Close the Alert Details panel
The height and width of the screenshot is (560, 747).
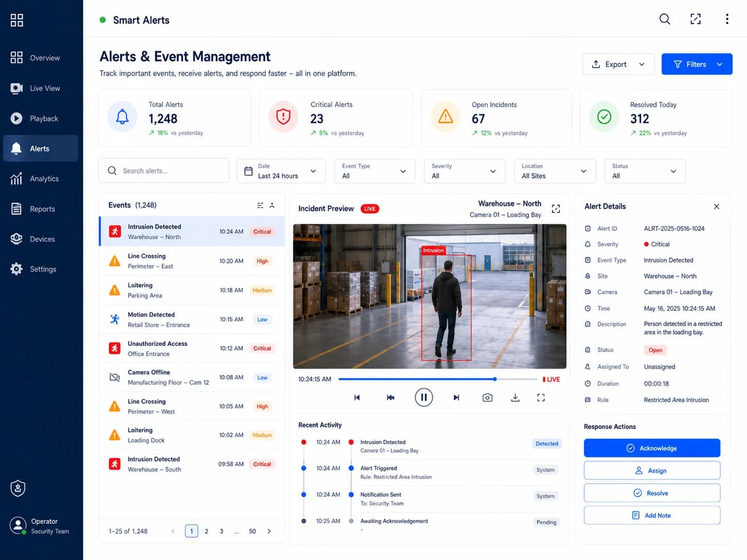[717, 206]
